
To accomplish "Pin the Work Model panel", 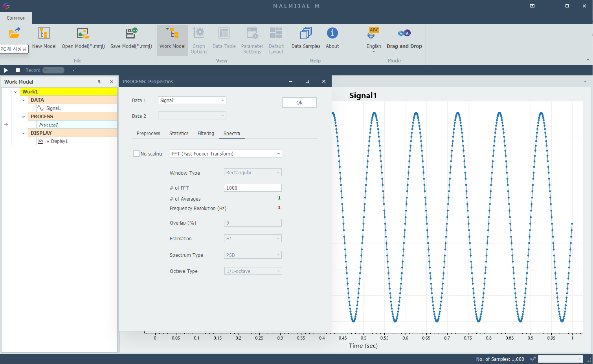I will [x=99, y=82].
